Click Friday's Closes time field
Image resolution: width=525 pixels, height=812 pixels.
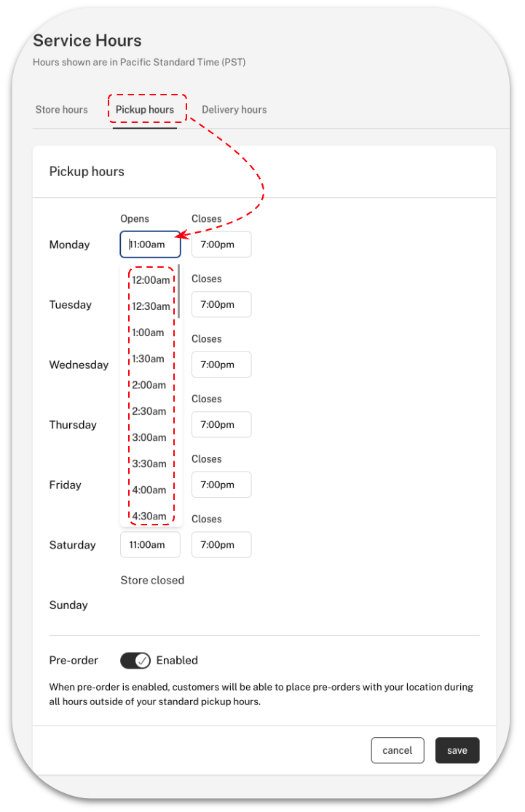coord(221,485)
